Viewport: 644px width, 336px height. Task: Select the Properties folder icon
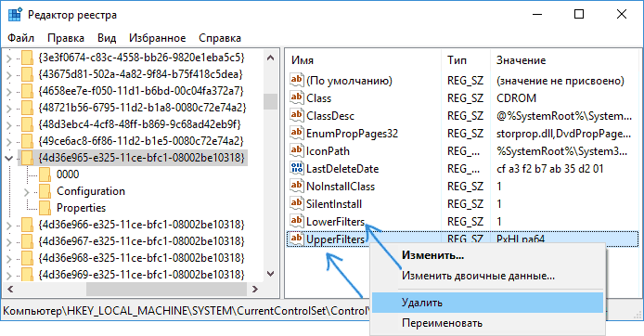coord(45,208)
